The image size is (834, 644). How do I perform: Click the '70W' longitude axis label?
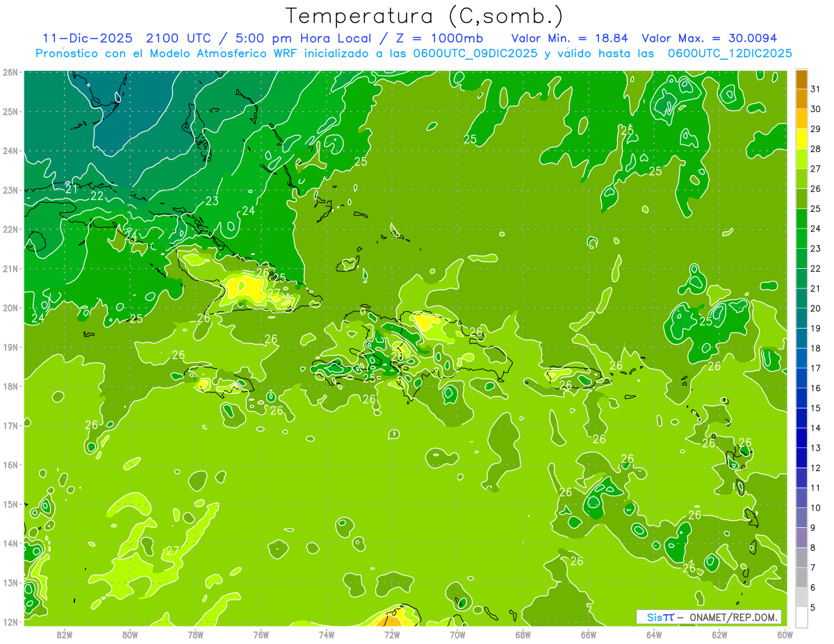(457, 634)
